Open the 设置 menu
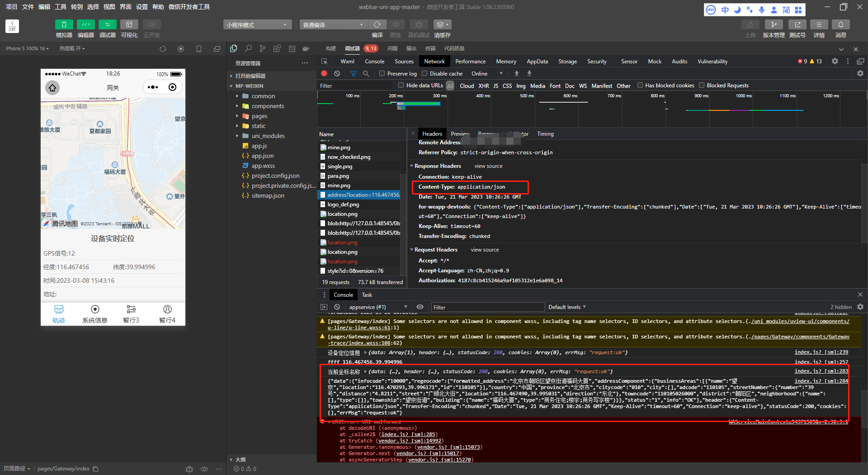 point(142,7)
